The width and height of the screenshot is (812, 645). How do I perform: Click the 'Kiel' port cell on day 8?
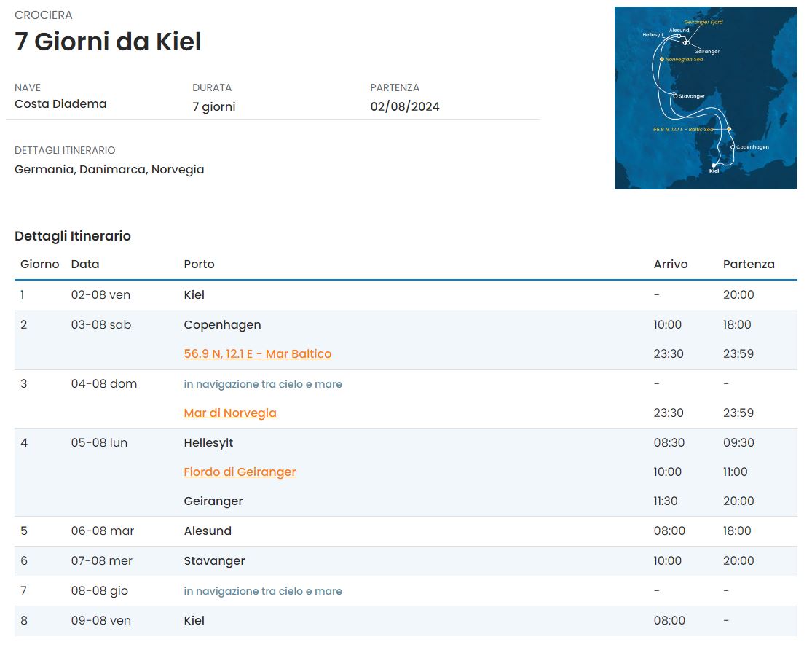pos(194,621)
